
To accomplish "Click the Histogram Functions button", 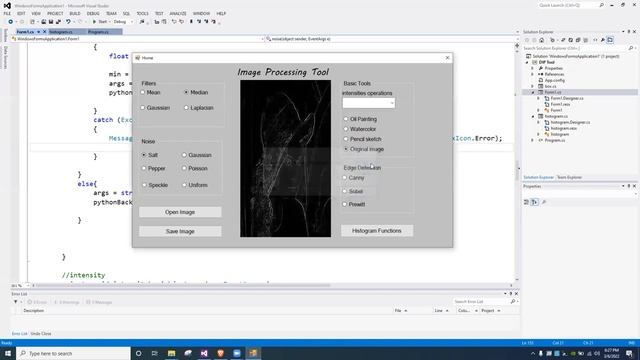I will pyautogui.click(x=377, y=231).
